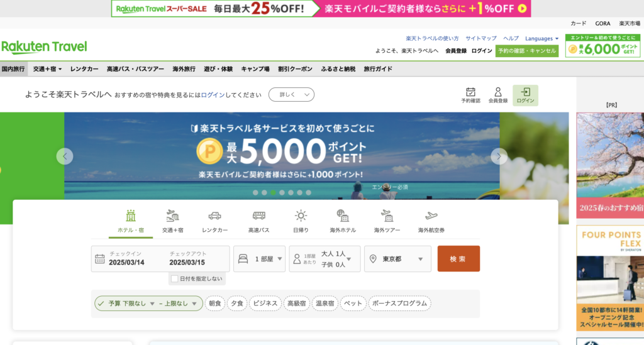
Task: Click the ログイン door icon button
Action: (x=525, y=95)
